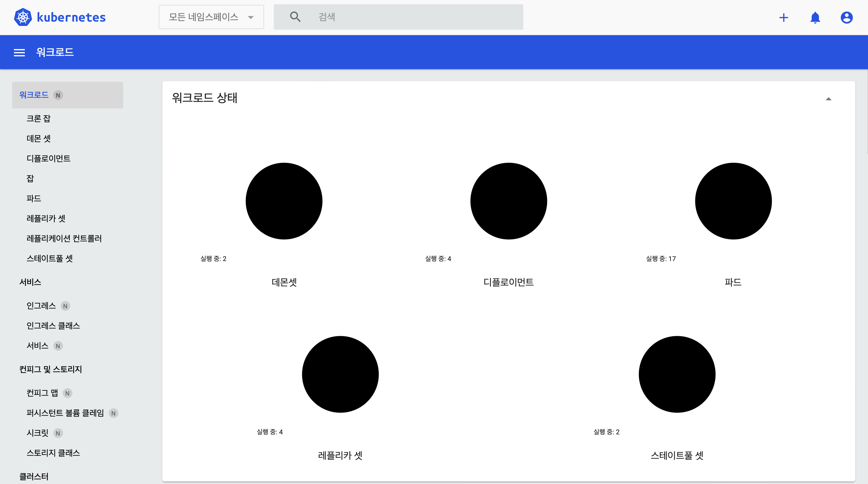Select 컨피그 및 스토리지 section heading
This screenshot has width=868, height=484.
tap(51, 370)
